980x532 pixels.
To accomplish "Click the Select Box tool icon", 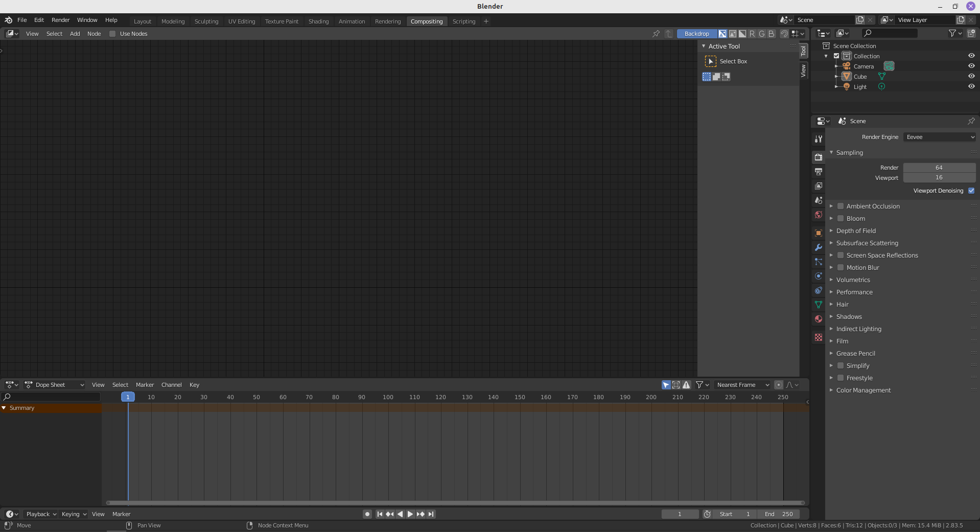I will tap(710, 61).
